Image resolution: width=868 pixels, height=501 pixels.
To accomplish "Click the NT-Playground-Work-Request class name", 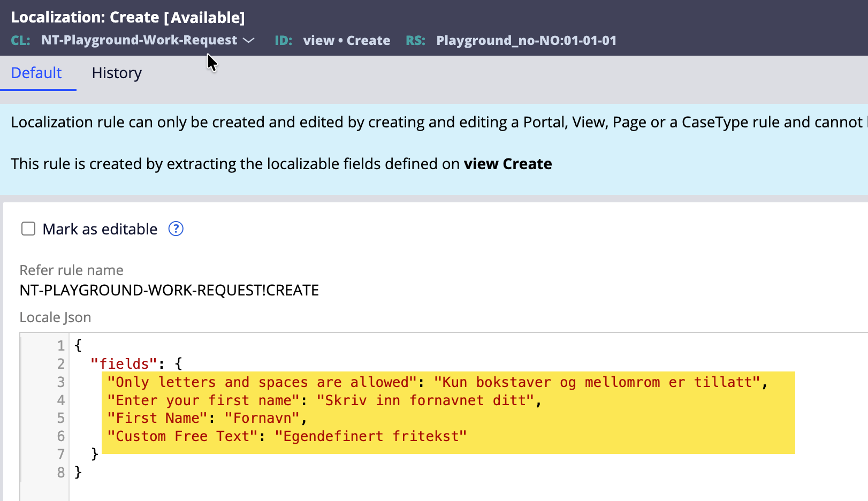I will coord(139,41).
